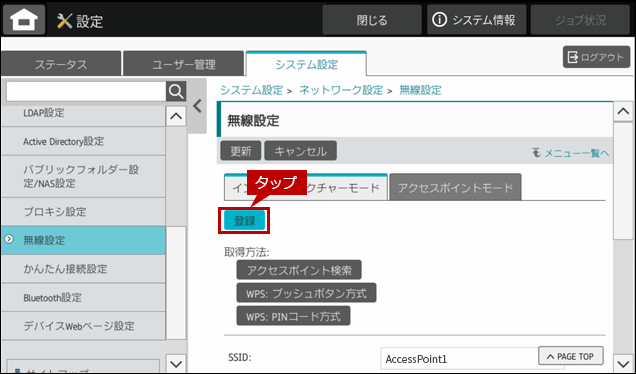Choose WPS: PINコード方式

tap(293, 316)
